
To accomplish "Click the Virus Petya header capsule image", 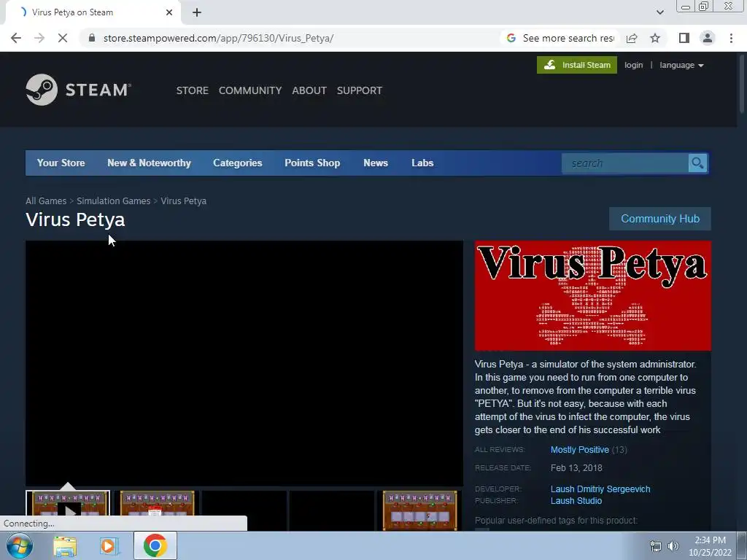I will 592,296.
